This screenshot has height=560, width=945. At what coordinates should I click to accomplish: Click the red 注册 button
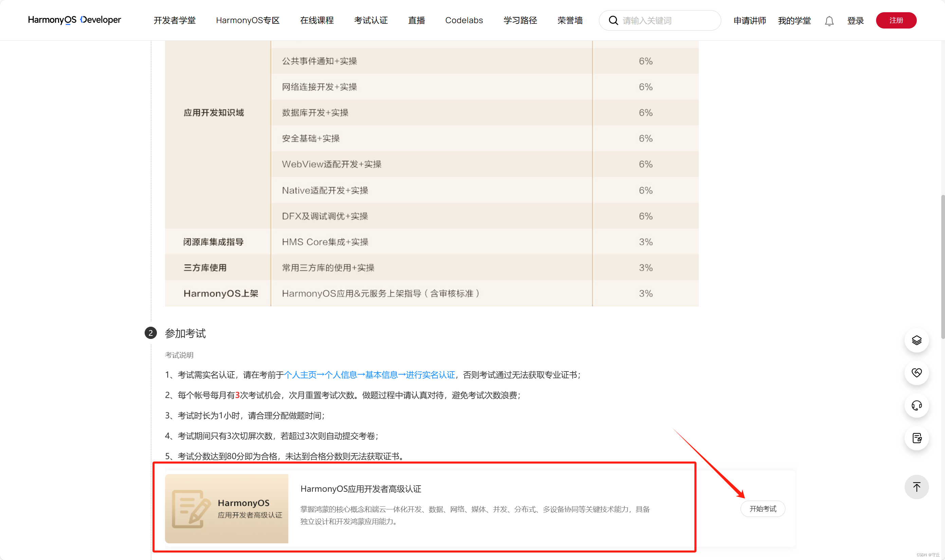click(896, 20)
